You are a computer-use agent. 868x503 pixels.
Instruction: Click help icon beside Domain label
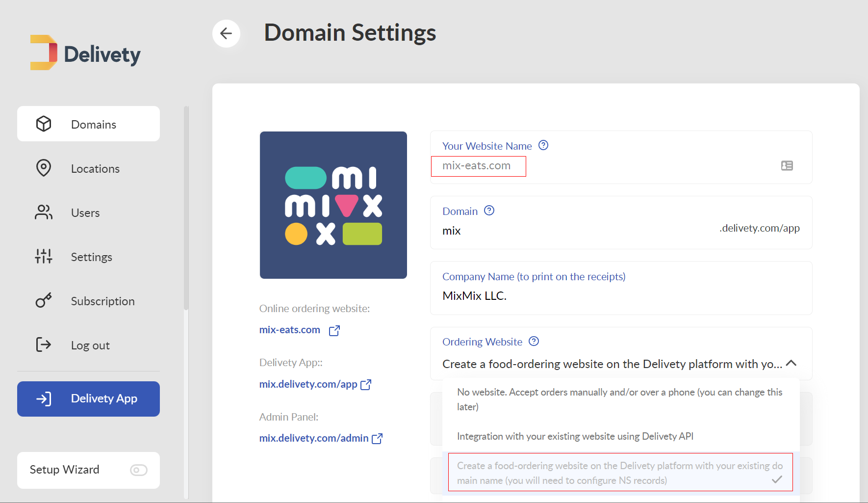tap(489, 211)
